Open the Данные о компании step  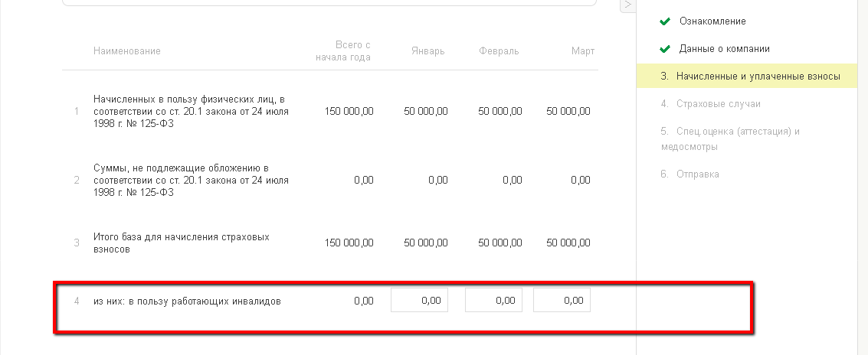pyautogui.click(x=724, y=49)
